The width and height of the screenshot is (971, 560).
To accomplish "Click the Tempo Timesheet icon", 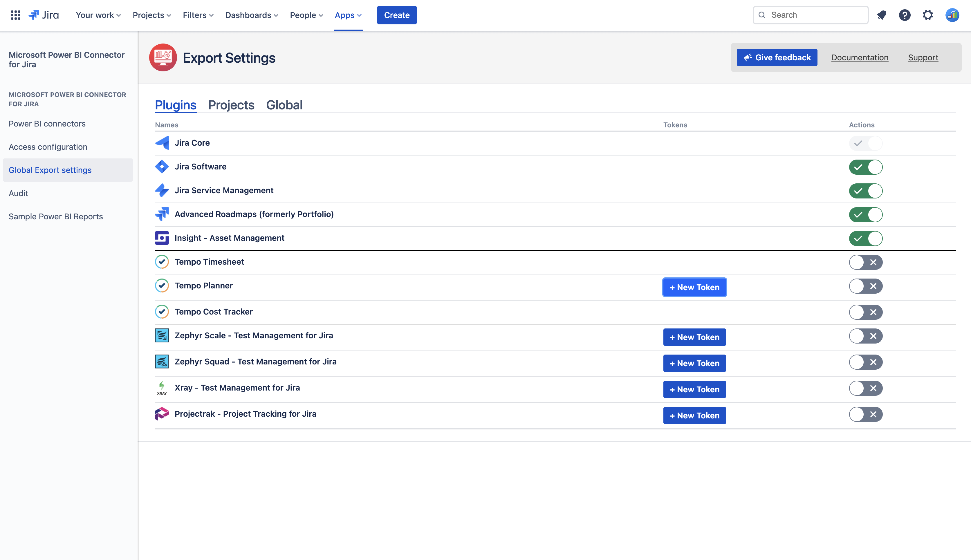I will coord(162,262).
